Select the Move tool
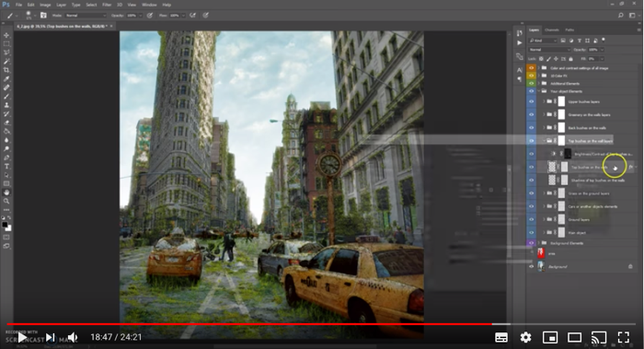 (x=6, y=35)
